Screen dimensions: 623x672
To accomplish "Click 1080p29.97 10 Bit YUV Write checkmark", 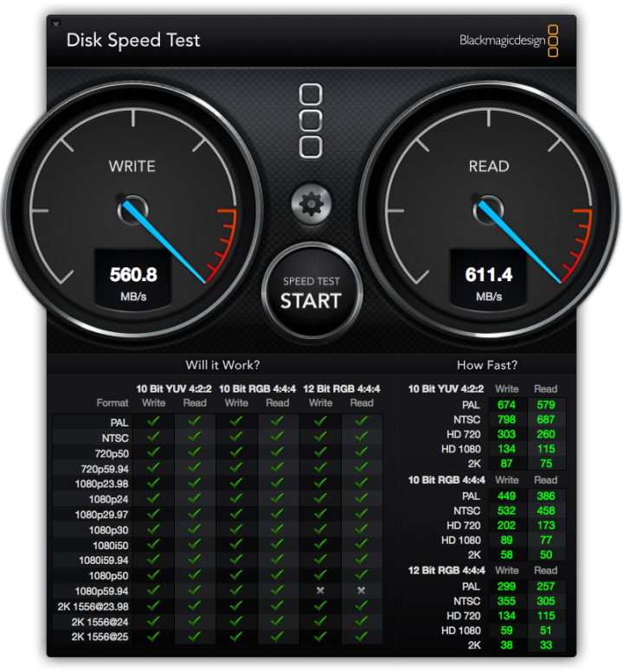I will pos(153,514).
